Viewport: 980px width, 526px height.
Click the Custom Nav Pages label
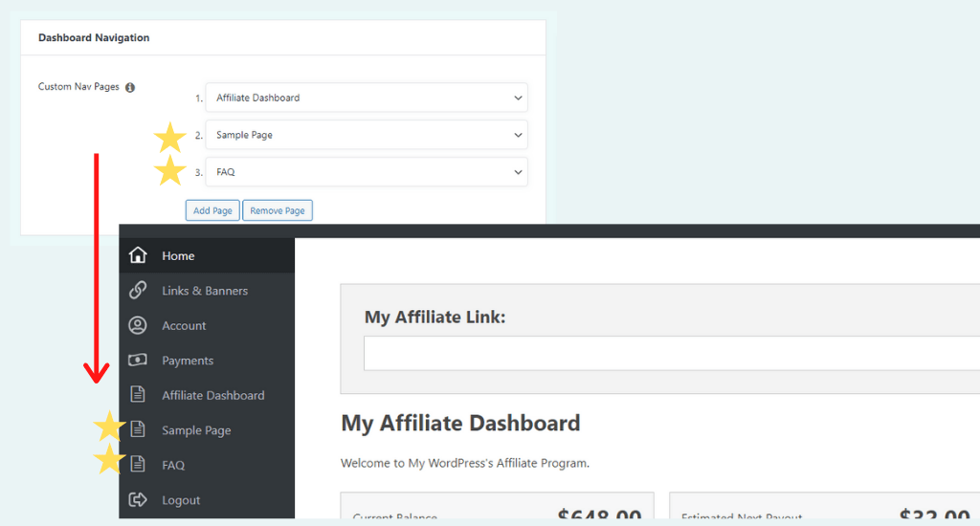[x=78, y=87]
